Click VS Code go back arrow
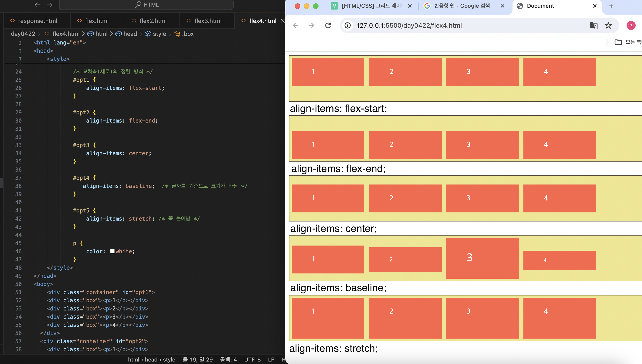This screenshot has height=364, width=642. [37, 5]
